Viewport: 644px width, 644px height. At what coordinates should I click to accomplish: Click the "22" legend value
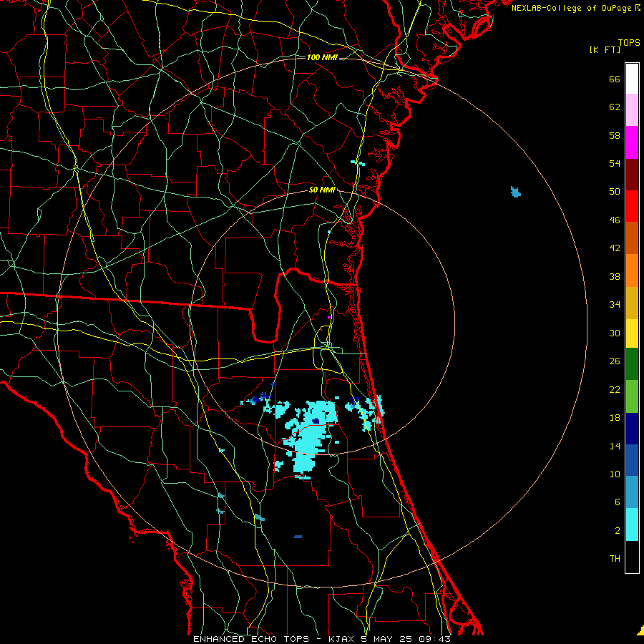(x=615, y=390)
